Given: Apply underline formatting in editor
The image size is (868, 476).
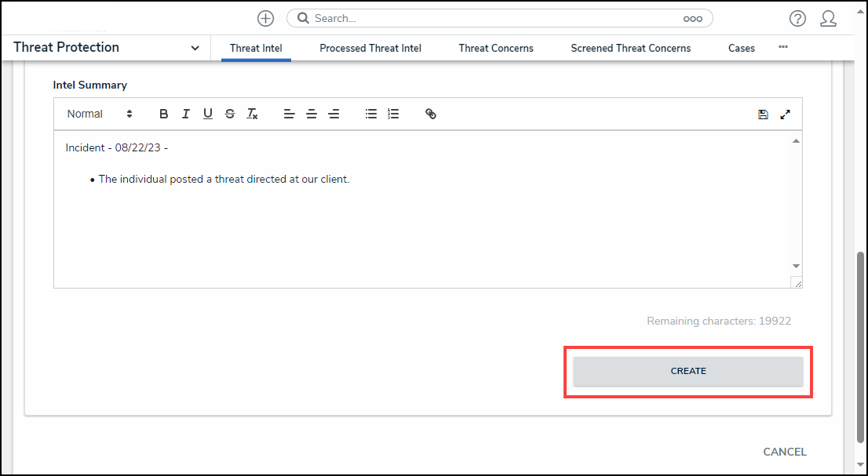Looking at the screenshot, I should point(208,114).
